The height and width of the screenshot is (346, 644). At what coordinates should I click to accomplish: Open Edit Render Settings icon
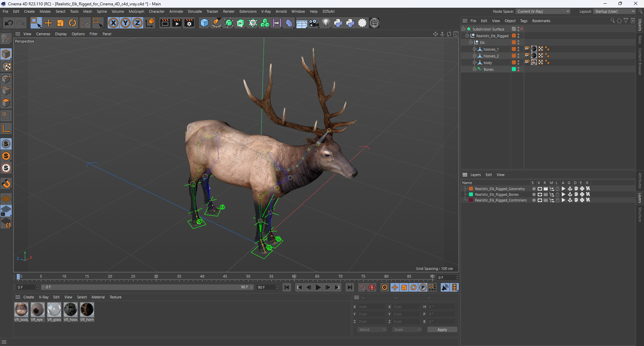[x=189, y=23]
